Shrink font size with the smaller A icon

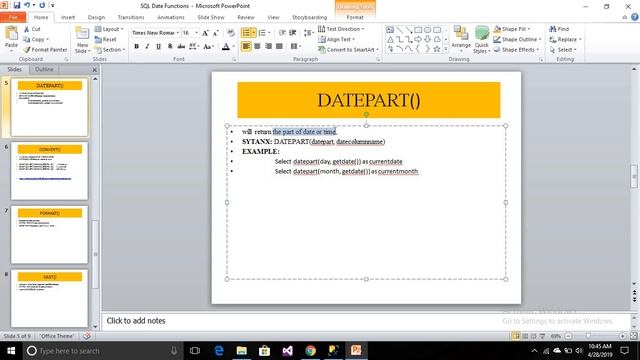(x=216, y=33)
